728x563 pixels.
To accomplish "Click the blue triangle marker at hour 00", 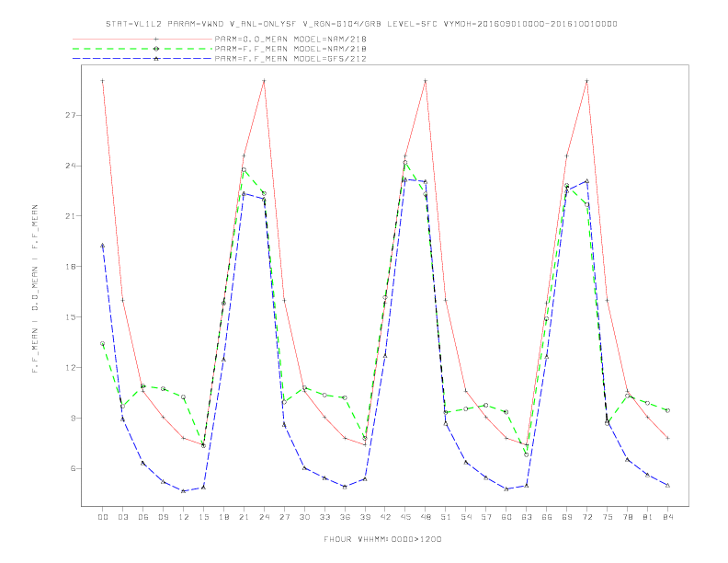I will click(103, 246).
